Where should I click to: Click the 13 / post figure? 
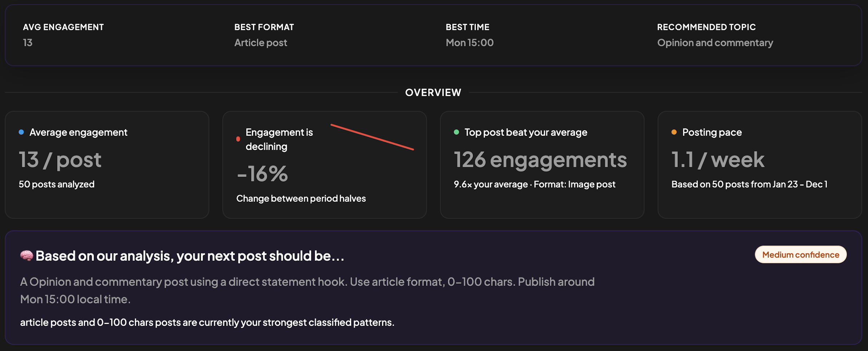pyautogui.click(x=60, y=160)
